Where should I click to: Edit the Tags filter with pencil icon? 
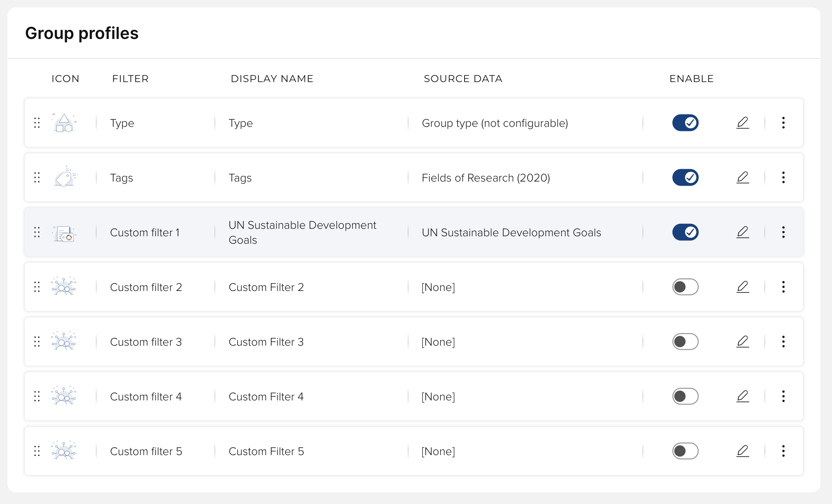[x=742, y=177]
